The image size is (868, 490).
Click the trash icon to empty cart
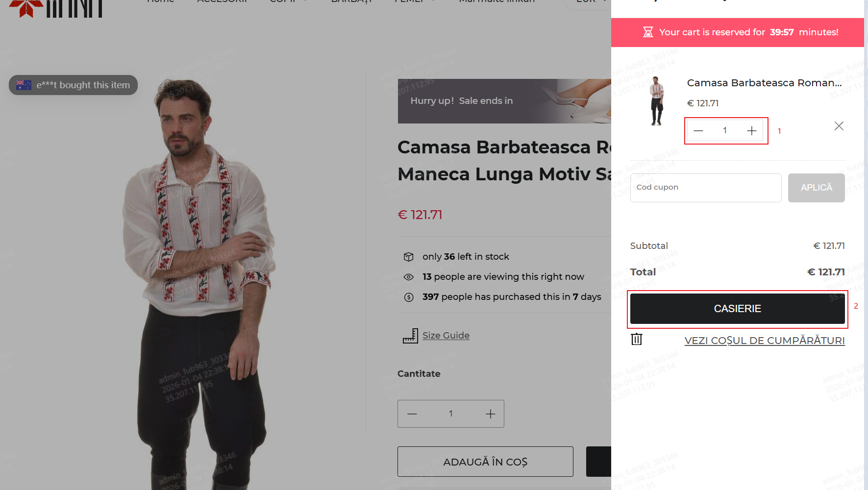[x=637, y=339]
